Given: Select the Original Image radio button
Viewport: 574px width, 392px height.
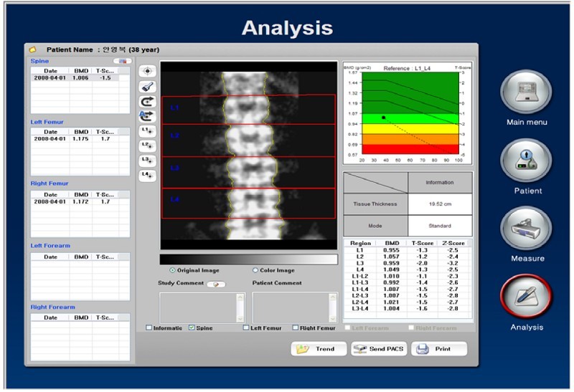Looking at the screenshot, I should (172, 270).
